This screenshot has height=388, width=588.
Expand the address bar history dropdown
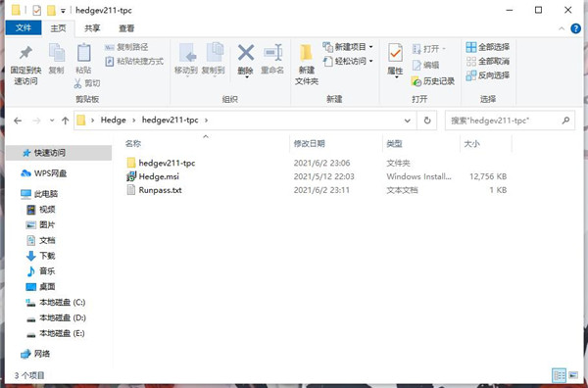[408, 121]
